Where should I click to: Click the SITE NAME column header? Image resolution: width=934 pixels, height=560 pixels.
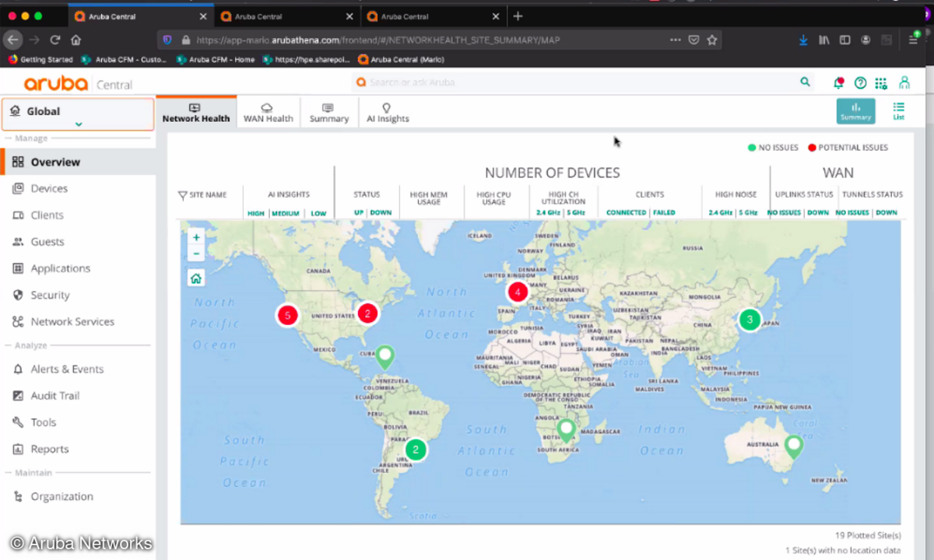pyautogui.click(x=208, y=195)
